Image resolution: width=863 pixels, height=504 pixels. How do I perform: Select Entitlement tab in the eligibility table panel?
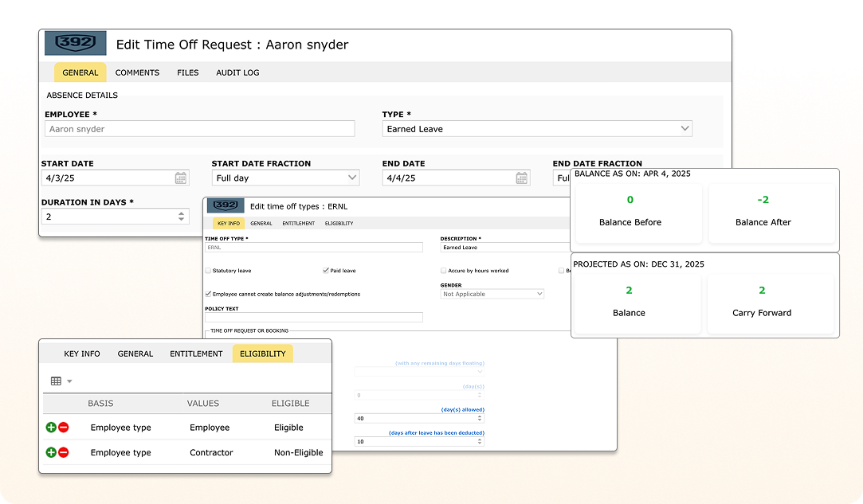196,354
